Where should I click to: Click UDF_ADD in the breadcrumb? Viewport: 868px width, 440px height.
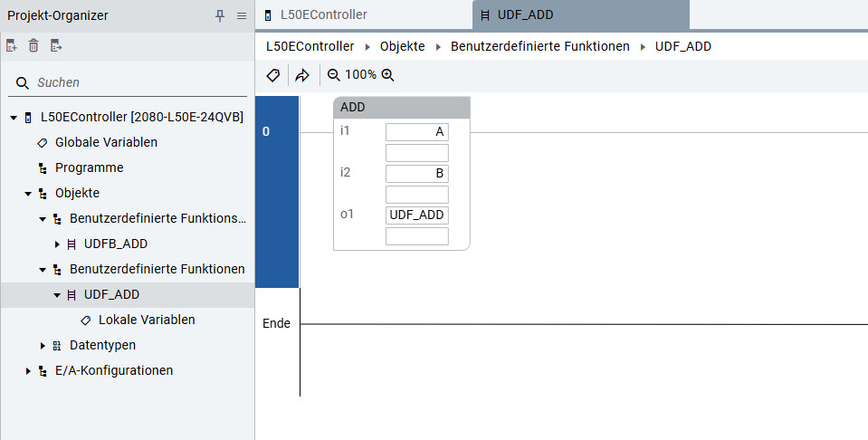point(683,46)
